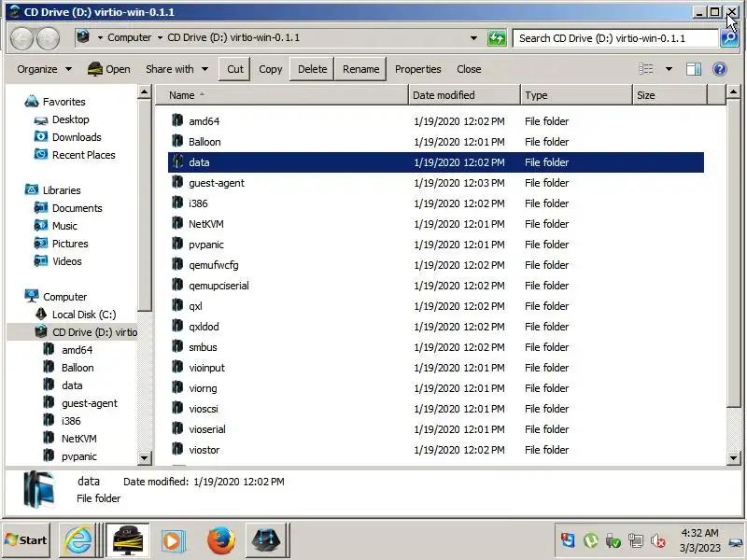This screenshot has width=747, height=560.
Task: Click the guest-agent folder icon in list
Action: [x=177, y=182]
